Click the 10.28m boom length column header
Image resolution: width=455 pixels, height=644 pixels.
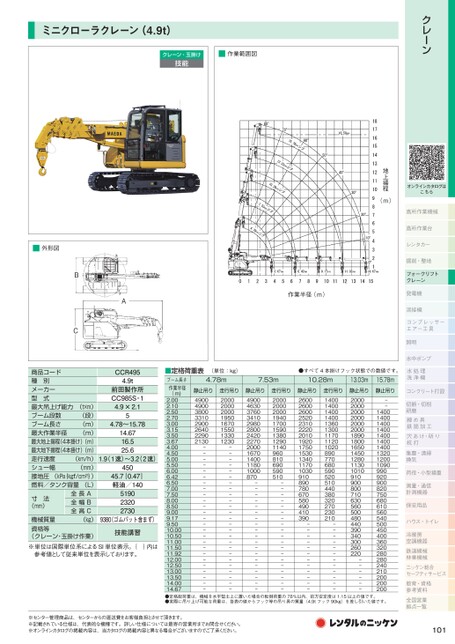pyautogui.click(x=320, y=380)
